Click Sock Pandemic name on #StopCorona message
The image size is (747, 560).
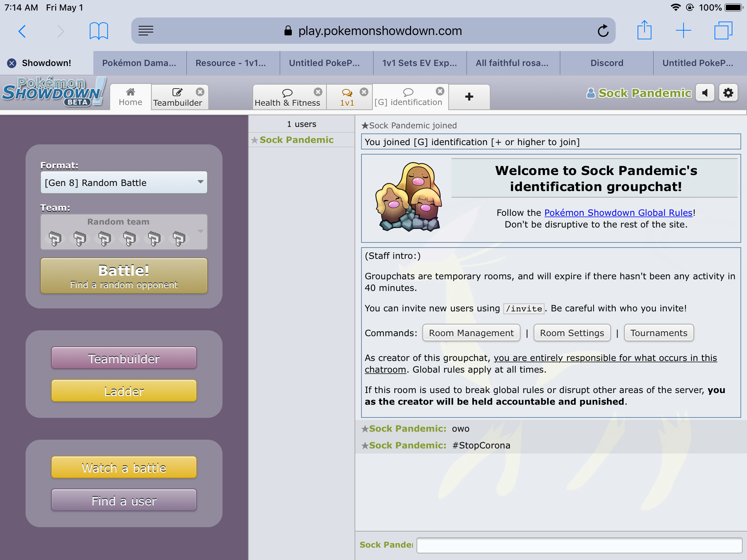pos(407,446)
